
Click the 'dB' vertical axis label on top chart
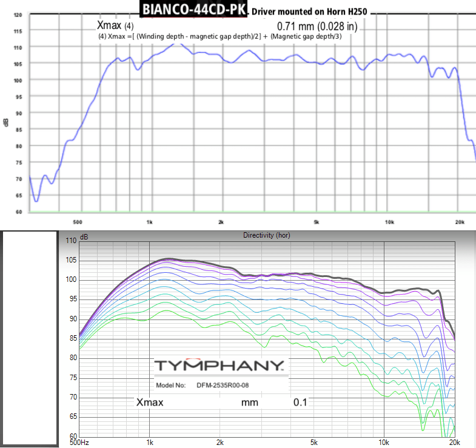coord(6,122)
